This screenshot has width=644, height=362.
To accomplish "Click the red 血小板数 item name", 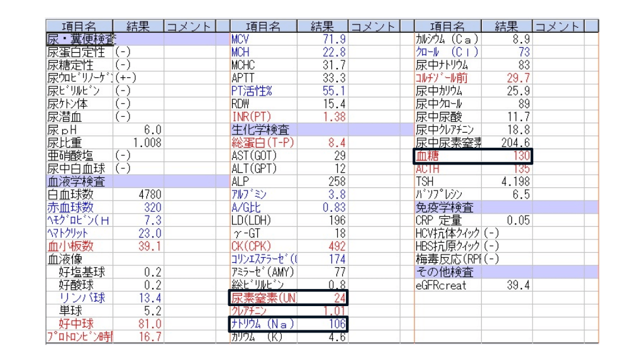I will (70, 246).
